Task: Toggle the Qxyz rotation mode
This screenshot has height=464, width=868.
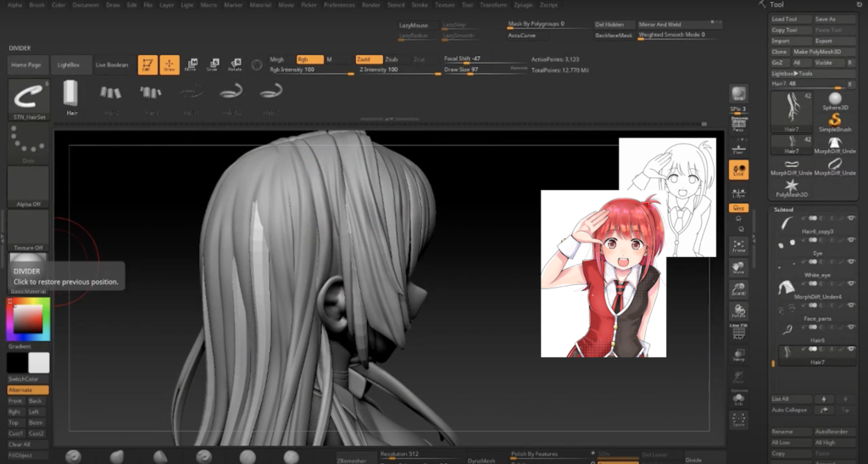Action: [738, 208]
